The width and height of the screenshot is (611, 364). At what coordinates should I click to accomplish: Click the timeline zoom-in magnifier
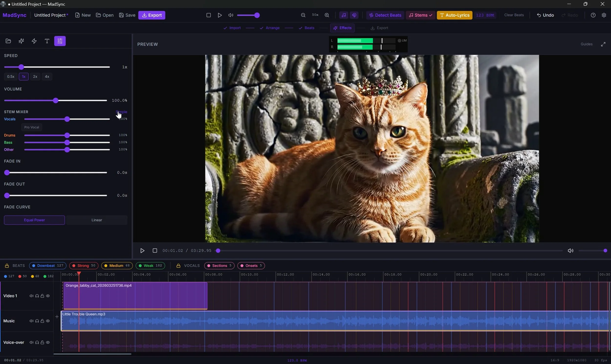click(327, 15)
